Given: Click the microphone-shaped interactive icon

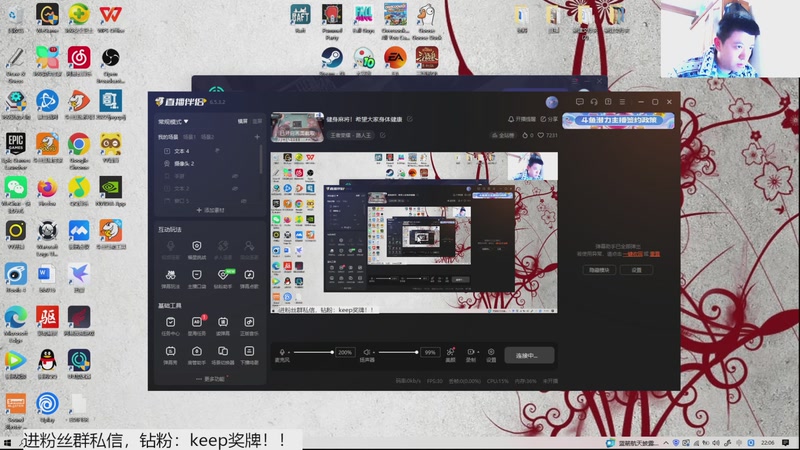Looking at the screenshot, I should pos(170,249).
